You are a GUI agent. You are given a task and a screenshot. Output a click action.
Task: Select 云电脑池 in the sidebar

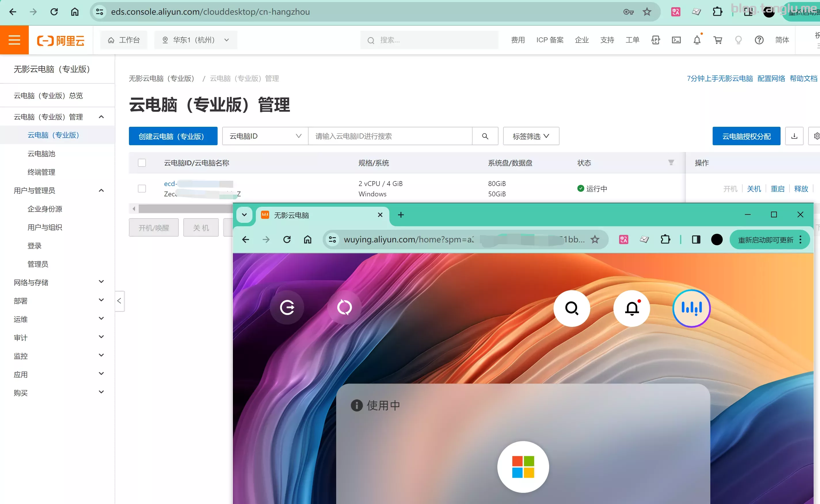pos(41,154)
